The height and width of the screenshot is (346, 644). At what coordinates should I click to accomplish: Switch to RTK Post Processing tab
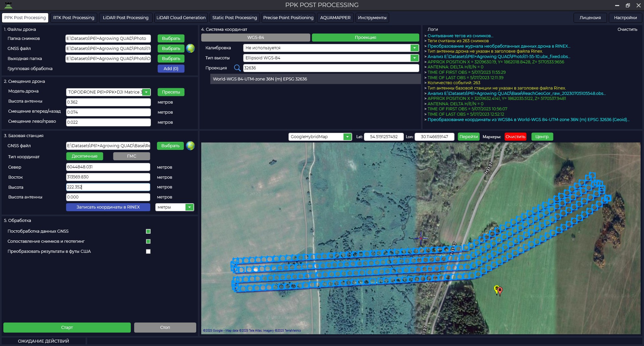[74, 18]
